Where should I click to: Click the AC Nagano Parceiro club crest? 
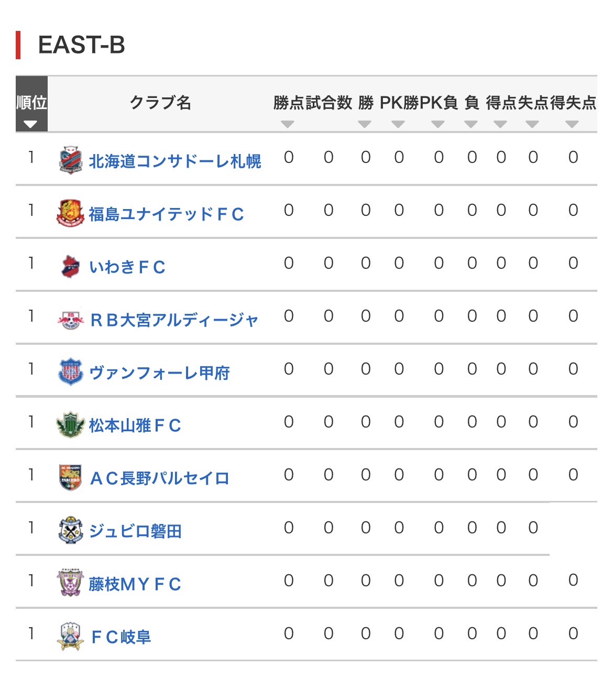[70, 478]
